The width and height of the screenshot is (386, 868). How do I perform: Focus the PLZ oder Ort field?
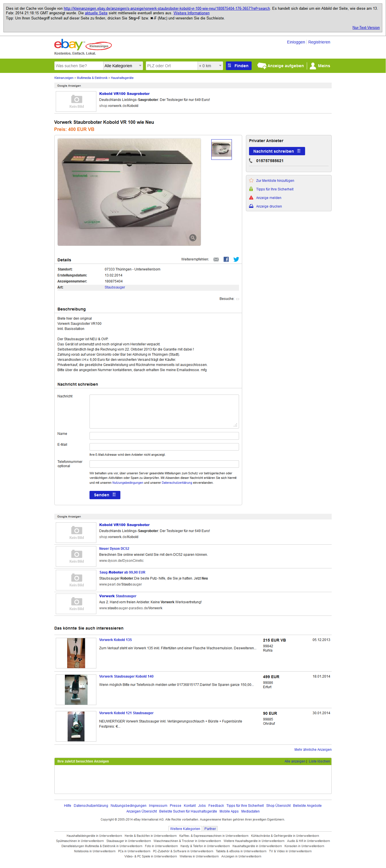click(172, 66)
